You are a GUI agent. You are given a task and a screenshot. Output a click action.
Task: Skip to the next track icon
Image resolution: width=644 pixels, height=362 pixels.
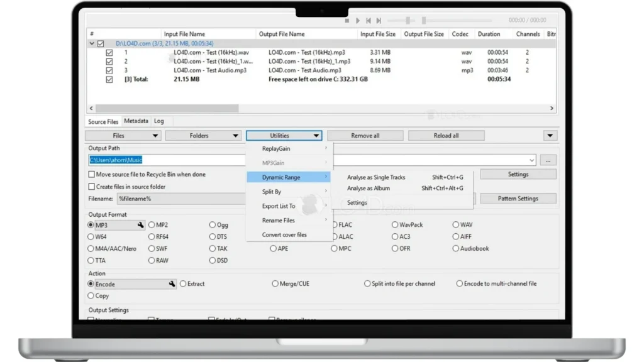pos(379,21)
